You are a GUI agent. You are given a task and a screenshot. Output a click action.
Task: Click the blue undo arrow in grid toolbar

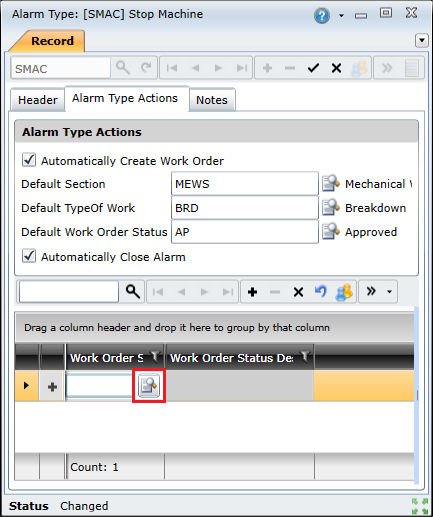coord(321,292)
